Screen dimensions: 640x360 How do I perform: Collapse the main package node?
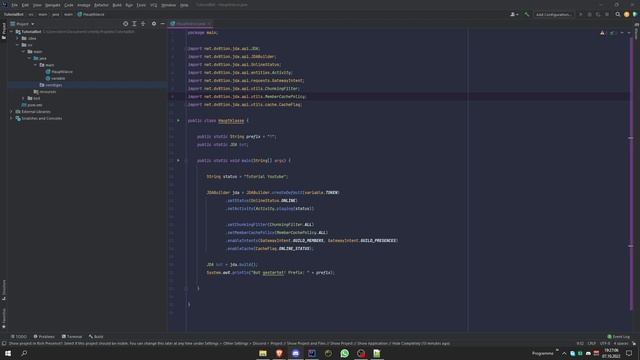(36, 65)
